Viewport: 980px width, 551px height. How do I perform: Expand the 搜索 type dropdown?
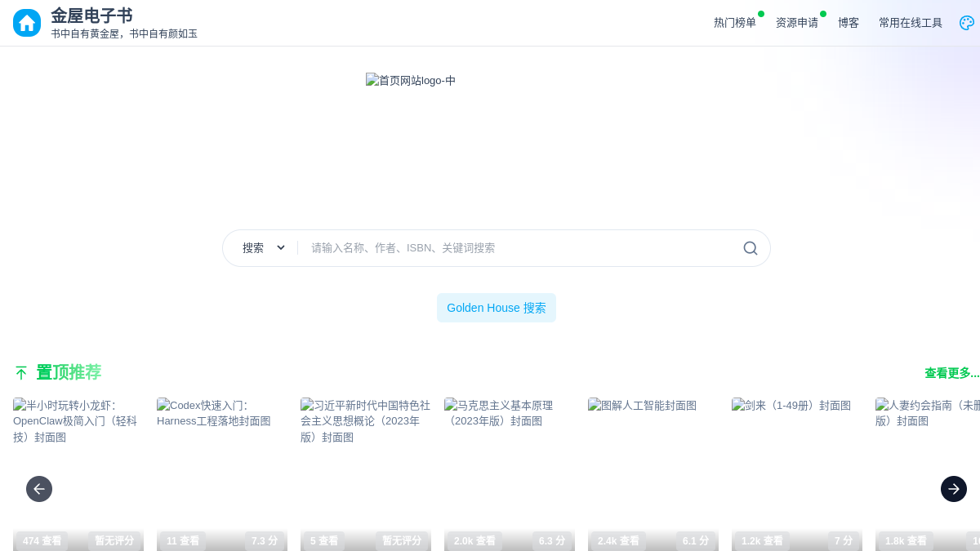[264, 248]
